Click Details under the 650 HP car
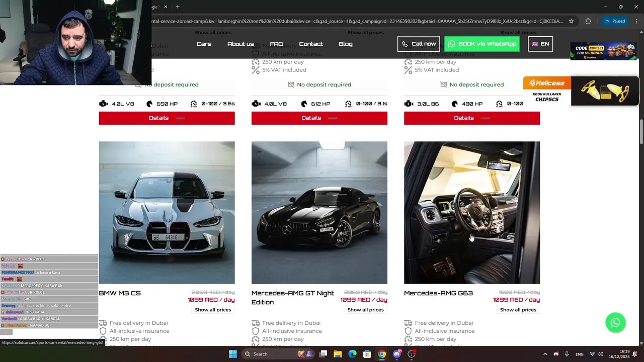The image size is (644, 362). pos(167,118)
